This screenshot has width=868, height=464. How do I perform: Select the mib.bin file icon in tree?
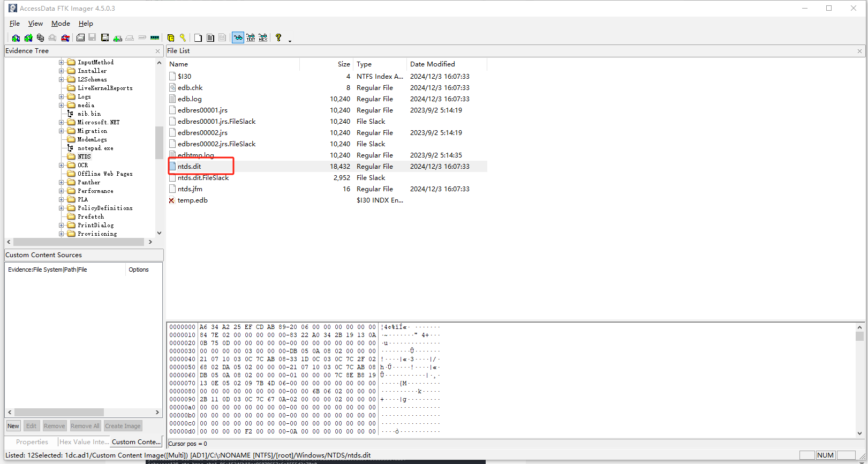coord(71,114)
